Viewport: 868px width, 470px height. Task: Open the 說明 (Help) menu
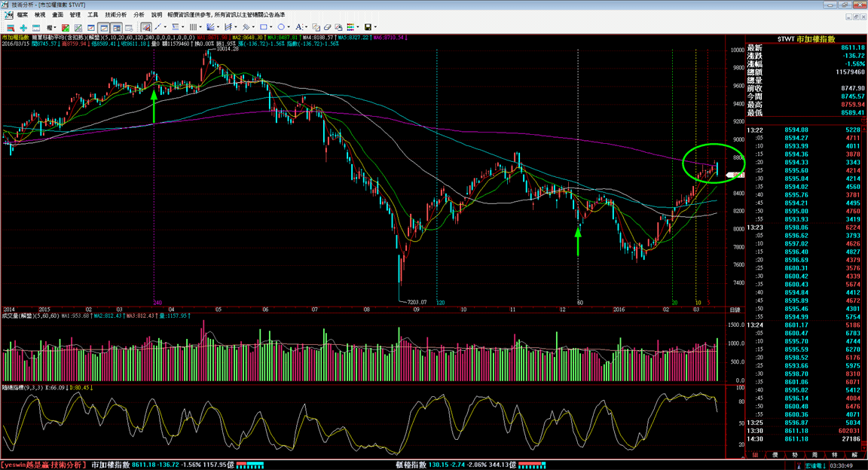(x=157, y=15)
